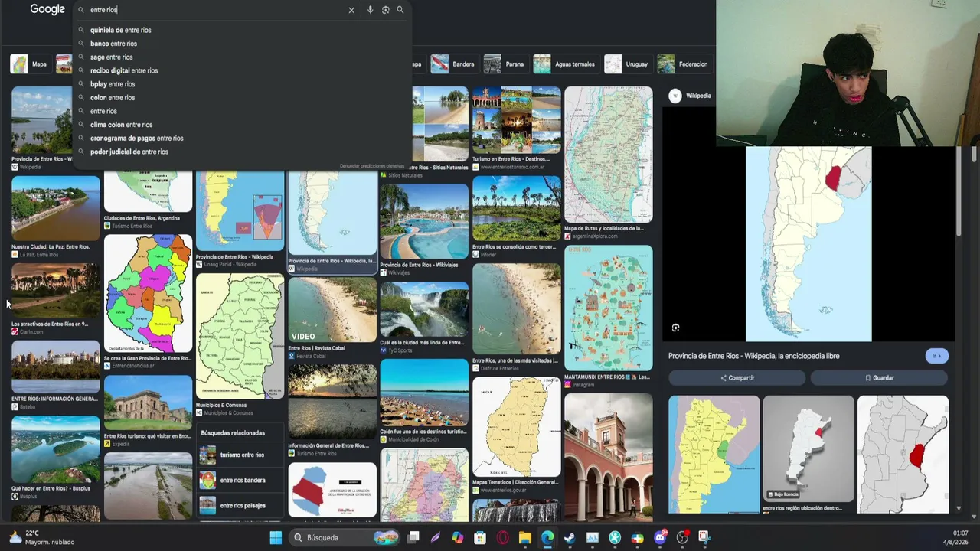Screen dimensions: 980x551
Task: Open the MANTAMUNDI Entre Ríos illustrated map
Action: coord(609,308)
